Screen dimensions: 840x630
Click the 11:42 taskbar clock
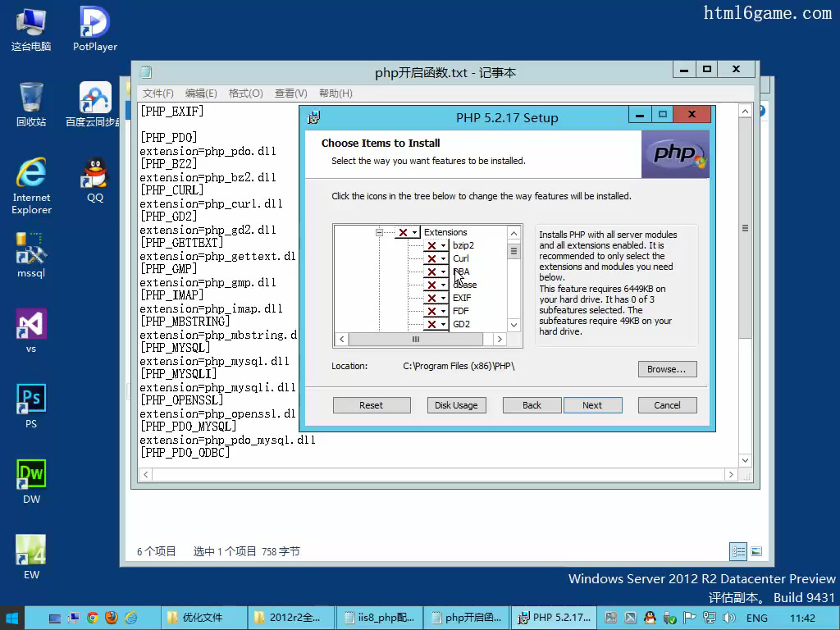[x=802, y=618]
